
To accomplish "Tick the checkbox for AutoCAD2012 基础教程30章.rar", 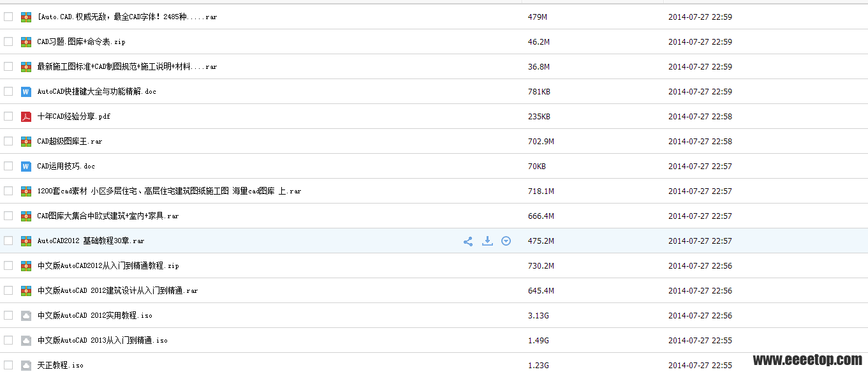I will [x=8, y=241].
